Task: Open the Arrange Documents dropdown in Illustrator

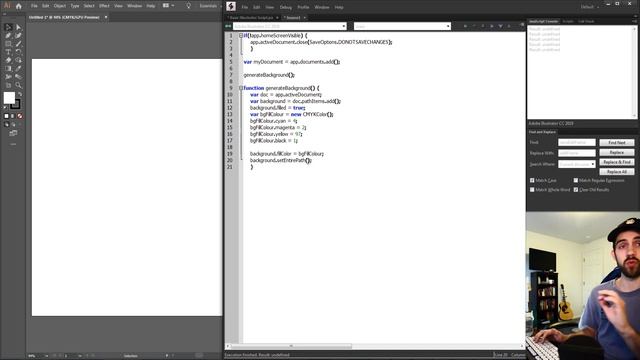Action: pyautogui.click(x=168, y=6)
